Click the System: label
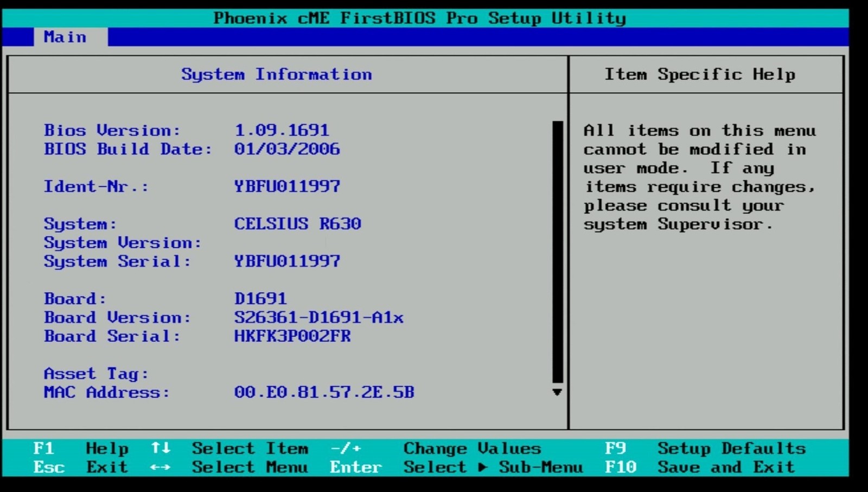The image size is (868, 492). click(80, 224)
